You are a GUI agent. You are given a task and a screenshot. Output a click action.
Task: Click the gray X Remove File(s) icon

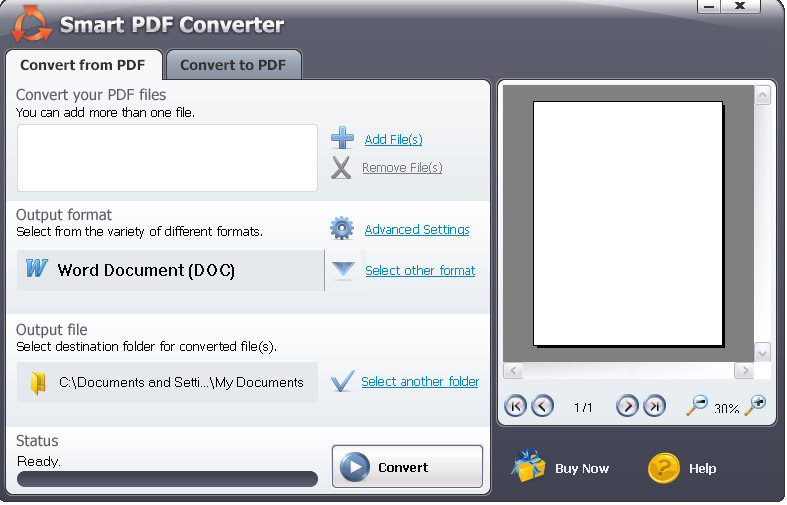341,168
